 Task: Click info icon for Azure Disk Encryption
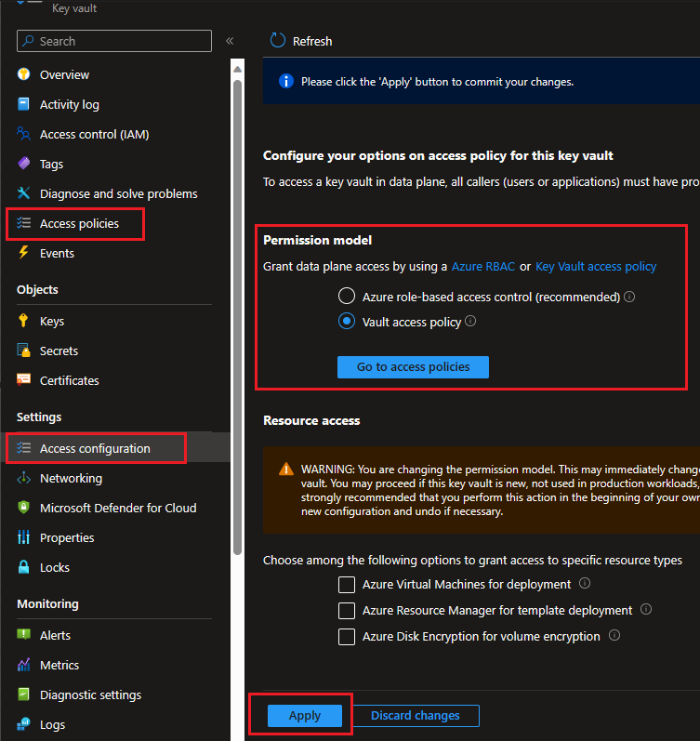coord(614,635)
